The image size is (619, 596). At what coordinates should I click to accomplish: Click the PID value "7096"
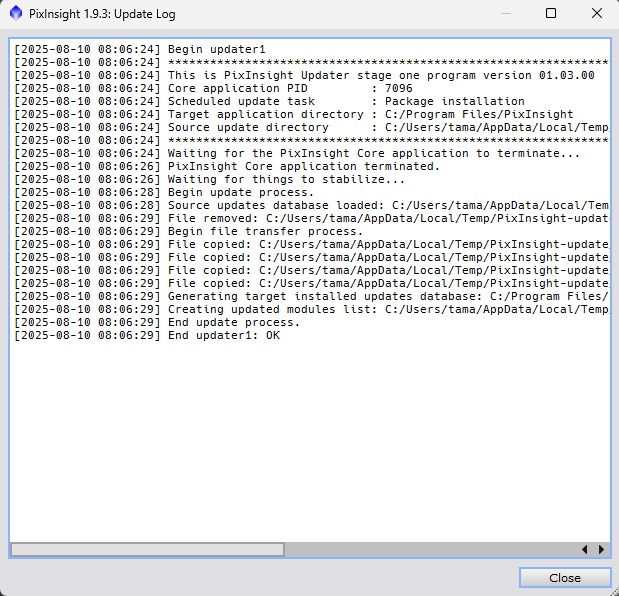399,88
